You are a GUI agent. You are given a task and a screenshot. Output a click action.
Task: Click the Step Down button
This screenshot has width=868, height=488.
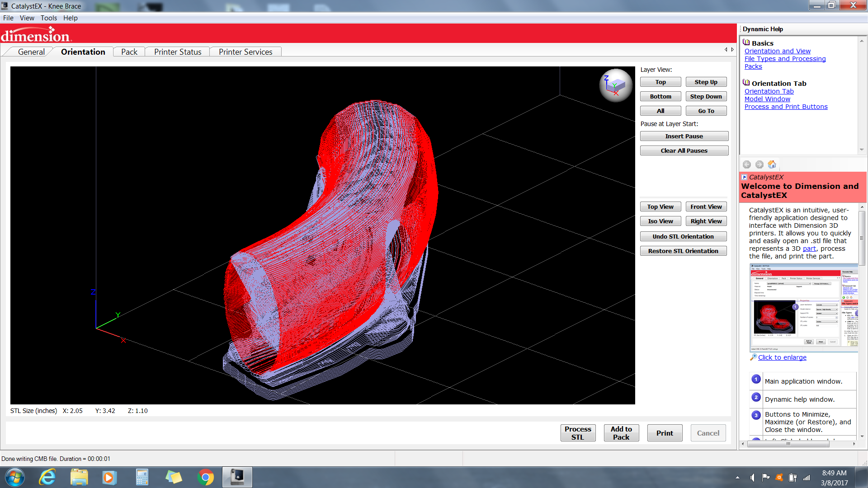point(706,96)
